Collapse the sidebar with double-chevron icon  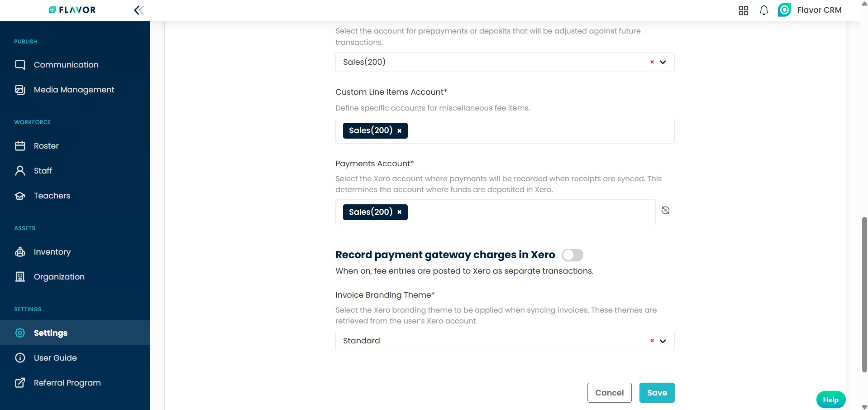[139, 10]
